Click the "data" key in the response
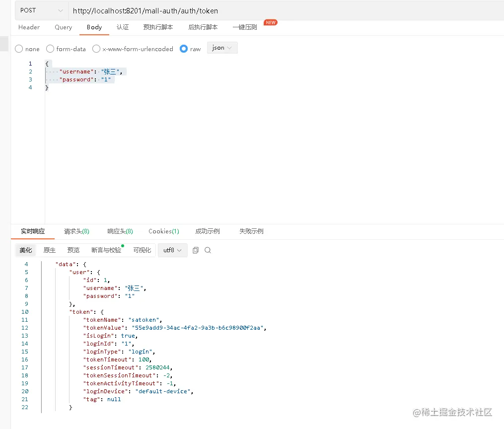504x429 pixels. (66, 265)
